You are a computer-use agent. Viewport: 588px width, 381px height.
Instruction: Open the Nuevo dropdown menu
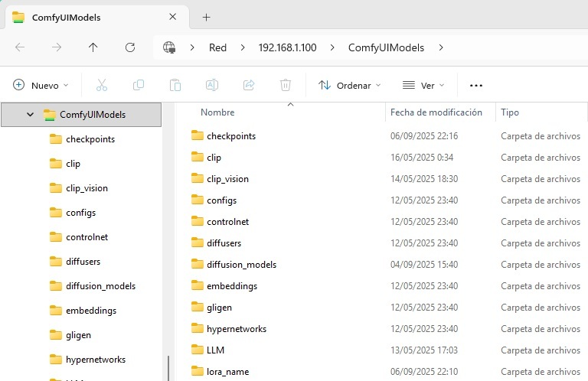click(41, 86)
